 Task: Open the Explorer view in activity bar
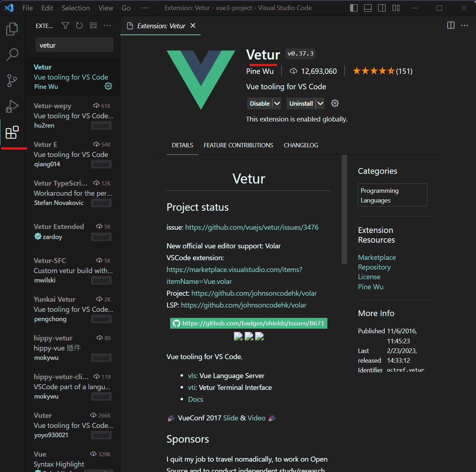coord(12,29)
